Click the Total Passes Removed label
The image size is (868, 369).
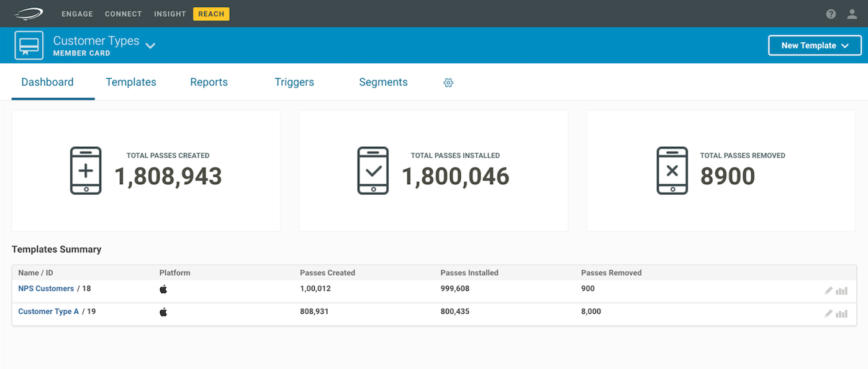pos(743,156)
